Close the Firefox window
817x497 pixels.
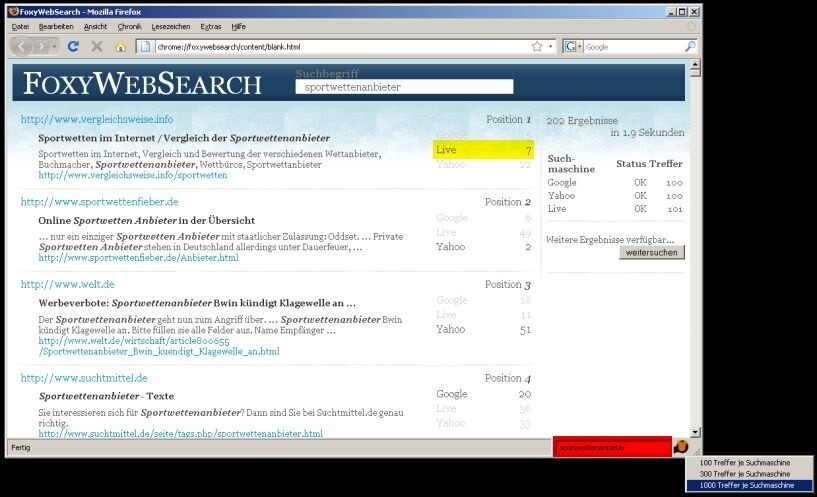point(695,11)
